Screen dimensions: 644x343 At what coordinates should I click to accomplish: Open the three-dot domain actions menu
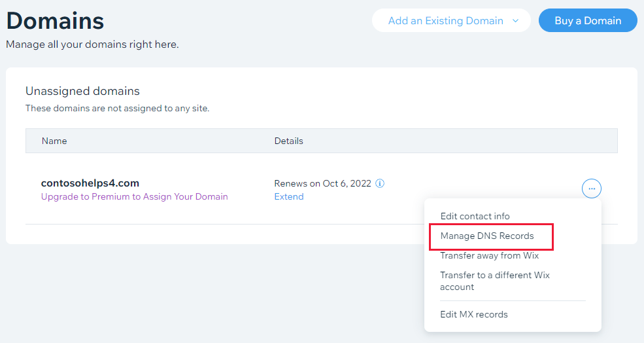(591, 189)
